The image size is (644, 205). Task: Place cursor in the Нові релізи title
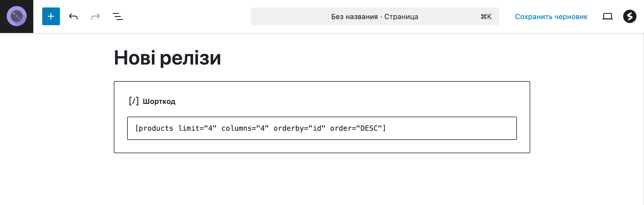click(x=167, y=58)
